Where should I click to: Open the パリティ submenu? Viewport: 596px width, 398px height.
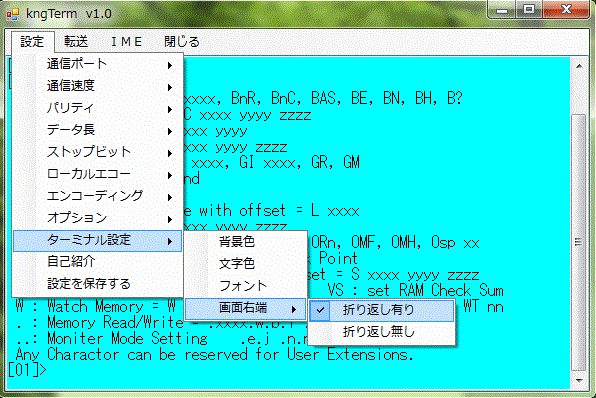(97, 108)
